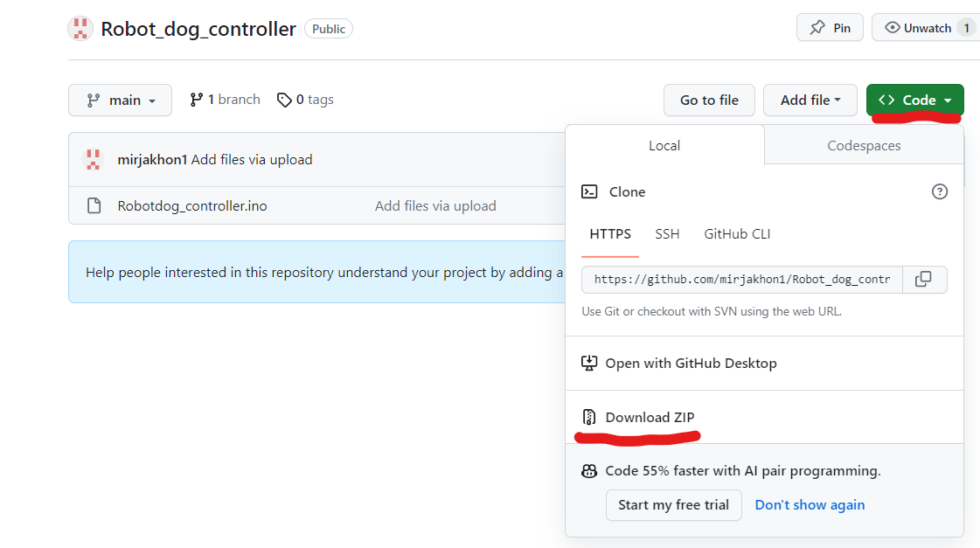Click the Don't show again link
The height and width of the screenshot is (548, 980).
coord(810,505)
